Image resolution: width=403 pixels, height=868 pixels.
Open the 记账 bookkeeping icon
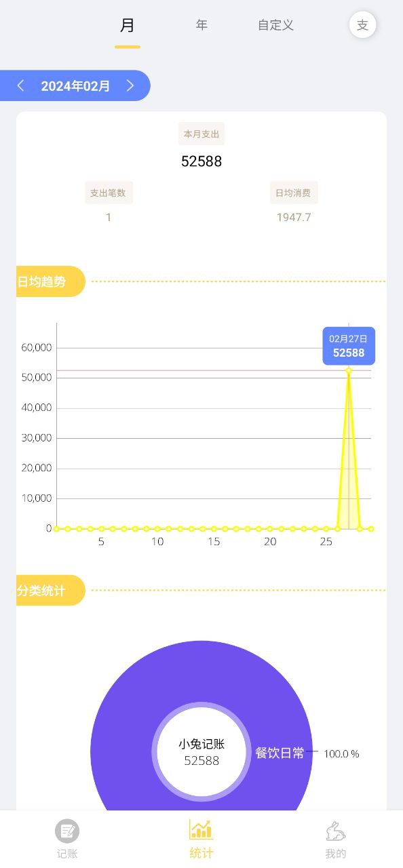coord(67,831)
